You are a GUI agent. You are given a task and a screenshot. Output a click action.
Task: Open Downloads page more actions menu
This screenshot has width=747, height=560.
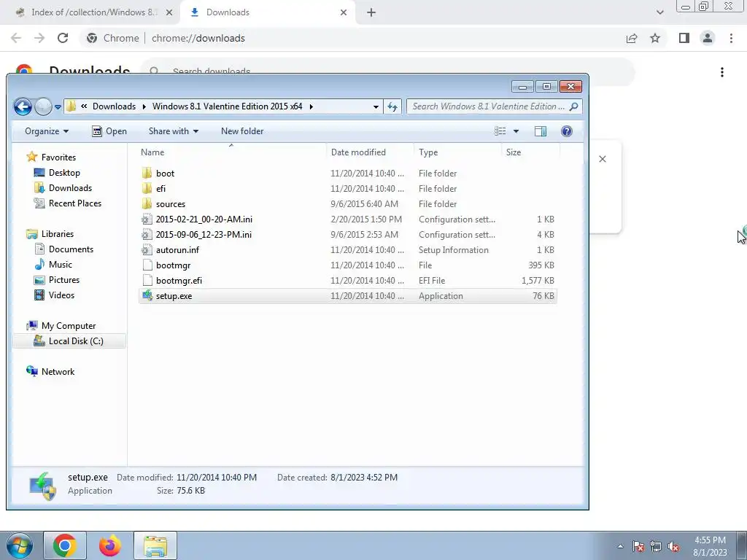(722, 72)
